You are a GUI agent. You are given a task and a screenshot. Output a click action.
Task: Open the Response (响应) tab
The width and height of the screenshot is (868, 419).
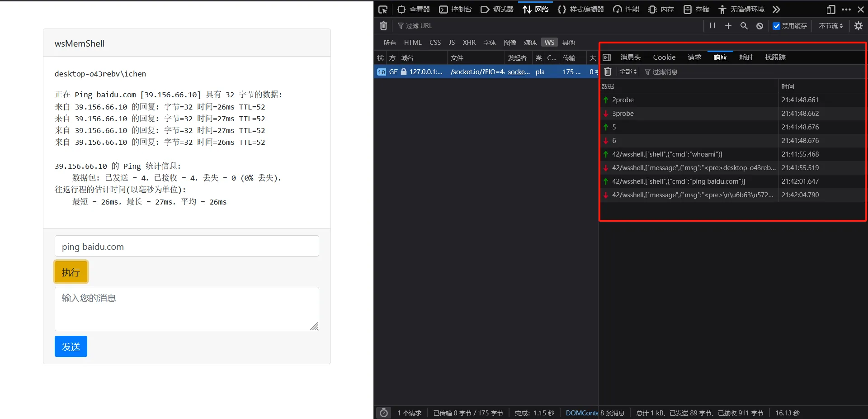click(720, 57)
